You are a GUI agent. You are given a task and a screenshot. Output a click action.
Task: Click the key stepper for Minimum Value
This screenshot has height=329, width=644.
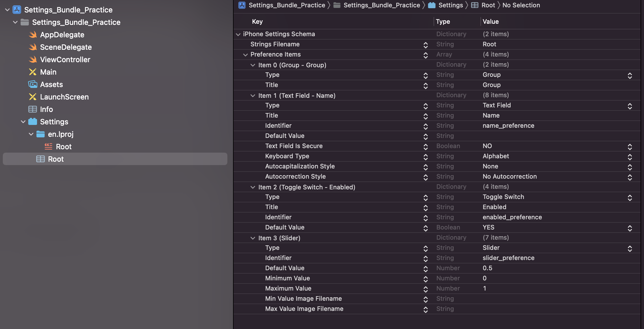[x=426, y=279]
